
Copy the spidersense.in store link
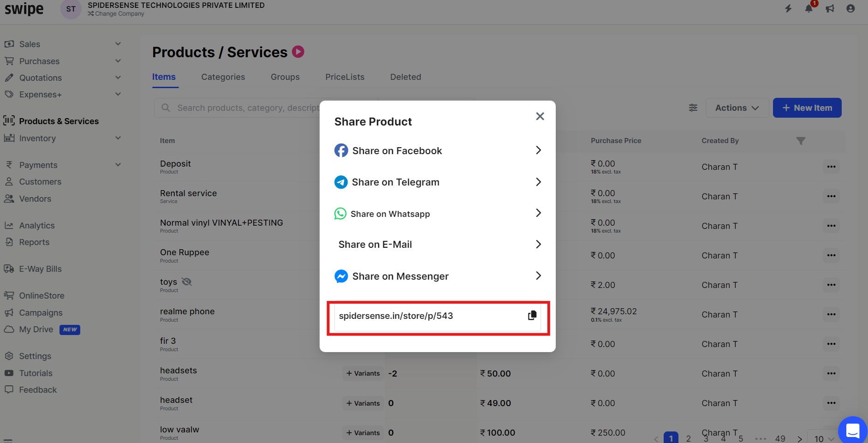[532, 316]
